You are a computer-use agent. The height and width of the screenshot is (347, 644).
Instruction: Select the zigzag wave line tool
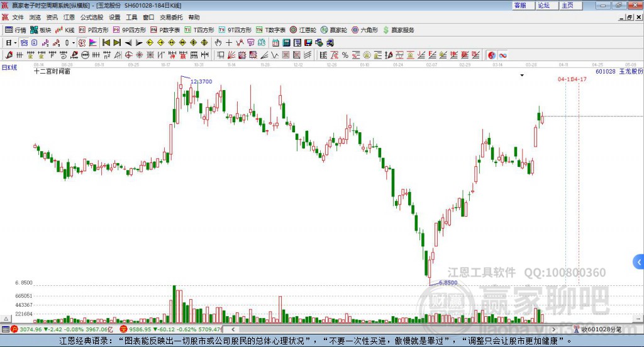[275, 55]
